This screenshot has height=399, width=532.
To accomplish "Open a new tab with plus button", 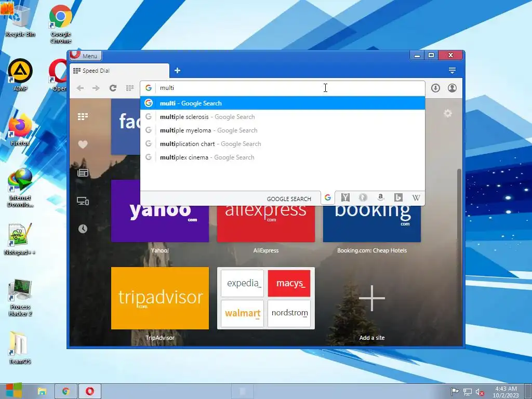I will pyautogui.click(x=177, y=71).
